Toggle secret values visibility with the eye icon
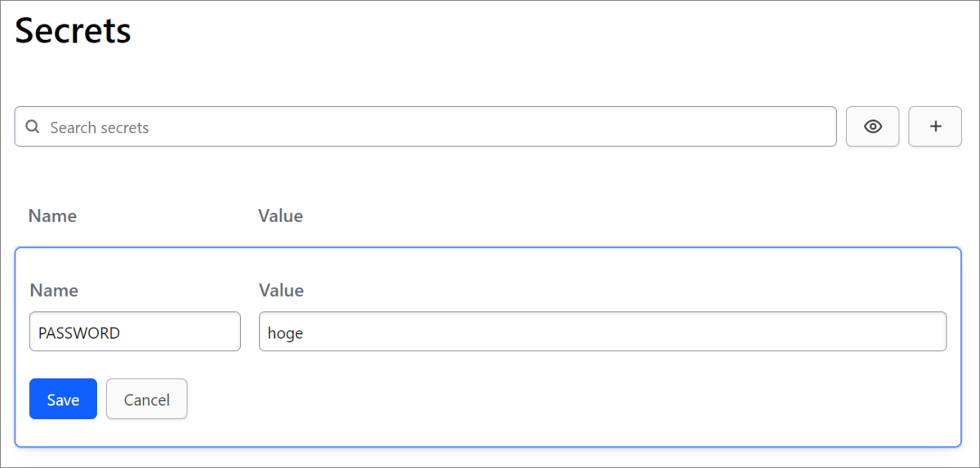Image resolution: width=980 pixels, height=468 pixels. (873, 127)
